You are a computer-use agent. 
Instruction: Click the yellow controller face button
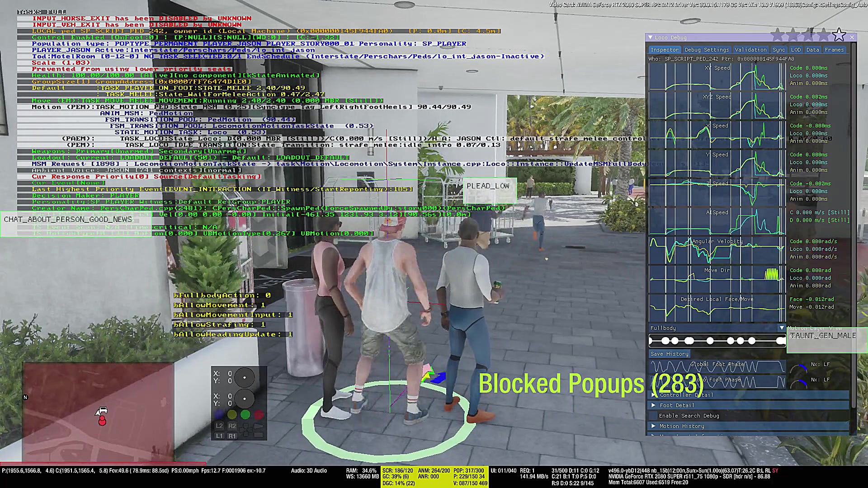232,414
